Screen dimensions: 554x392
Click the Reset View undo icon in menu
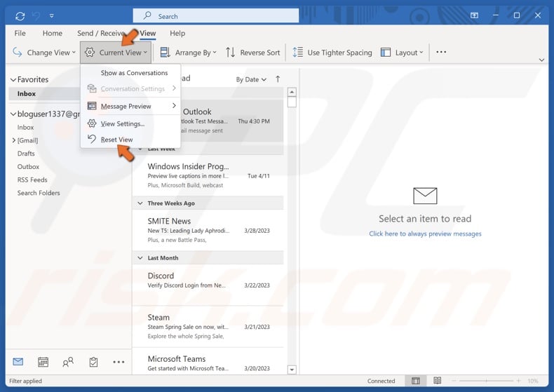[92, 139]
